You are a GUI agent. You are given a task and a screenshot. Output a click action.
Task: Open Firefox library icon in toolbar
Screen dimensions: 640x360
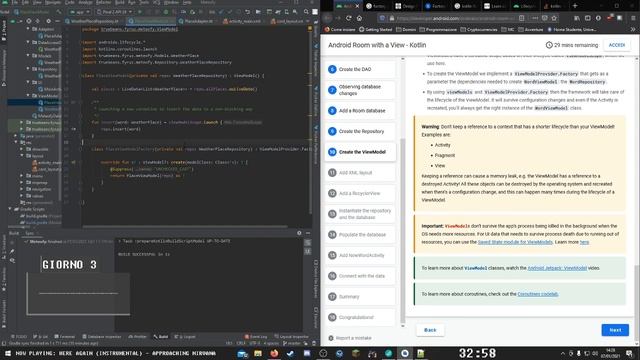coord(577,18)
